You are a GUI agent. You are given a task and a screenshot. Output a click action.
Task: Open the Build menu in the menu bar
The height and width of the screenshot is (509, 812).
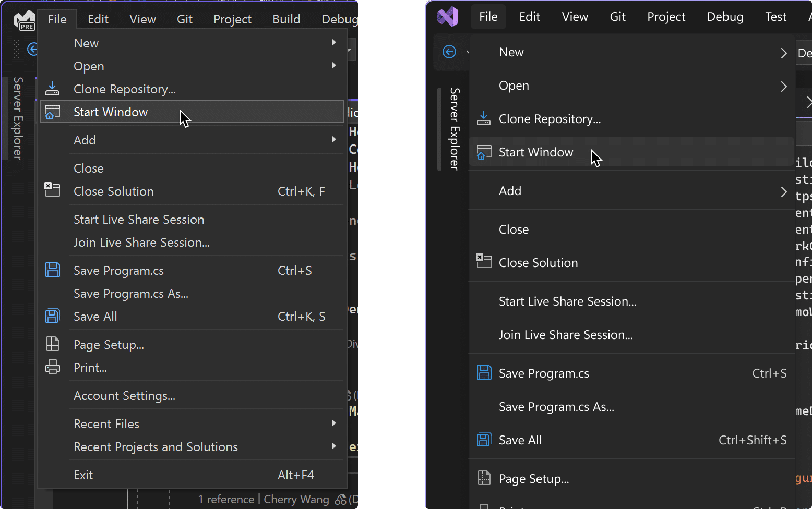286,19
